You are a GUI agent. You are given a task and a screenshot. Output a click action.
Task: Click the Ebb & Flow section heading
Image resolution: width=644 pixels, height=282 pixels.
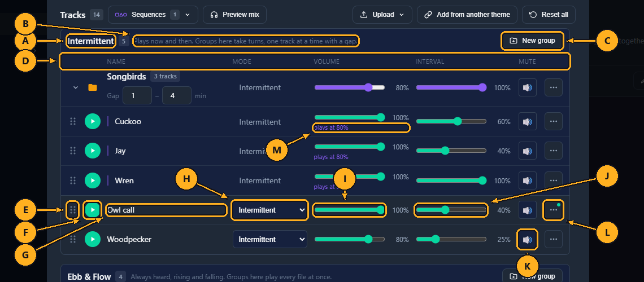(89, 277)
